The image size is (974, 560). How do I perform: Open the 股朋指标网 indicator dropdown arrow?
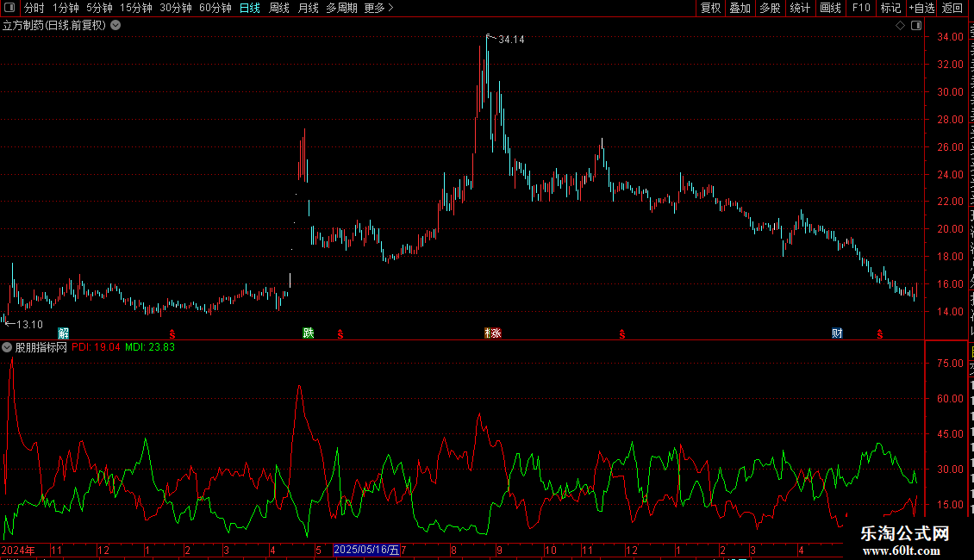click(x=7, y=347)
